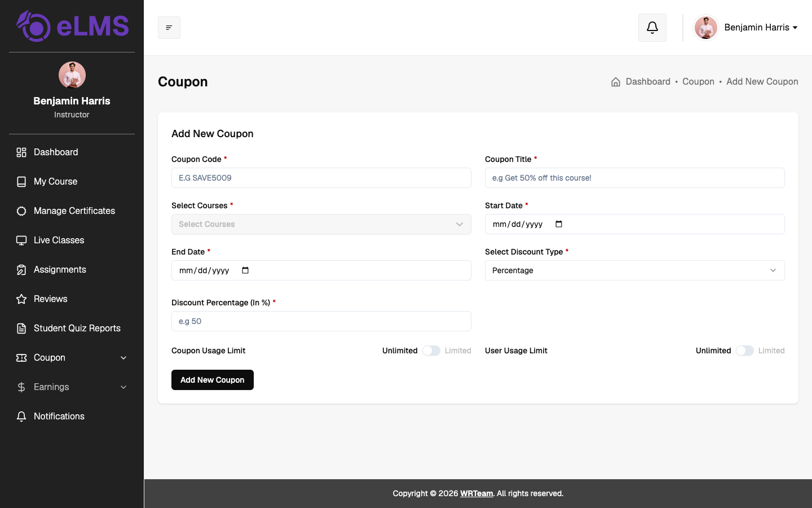Viewport: 812px width, 508px height.
Task: Click the Add New Coupon button
Action: 213,380
